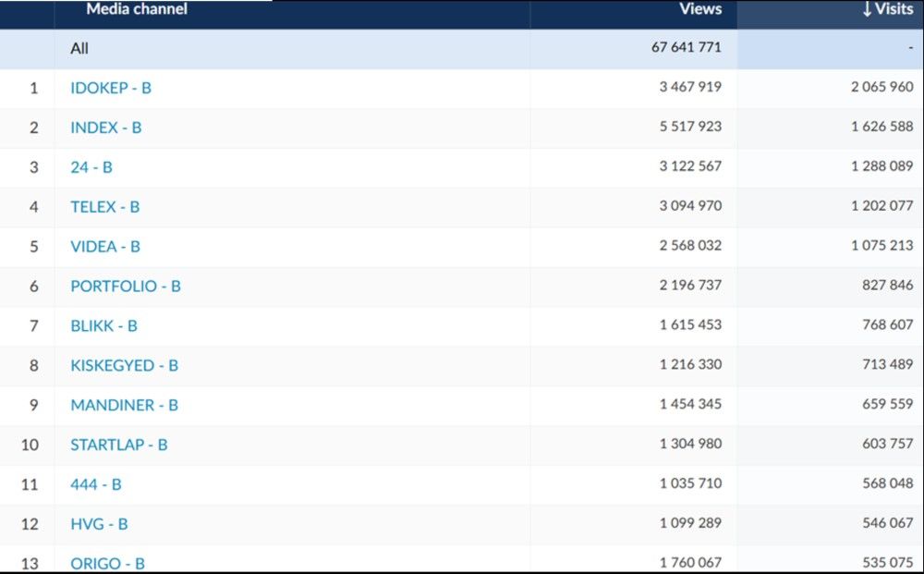Click rank number 12 beside HVG - B
The image size is (924, 574).
tap(30, 524)
